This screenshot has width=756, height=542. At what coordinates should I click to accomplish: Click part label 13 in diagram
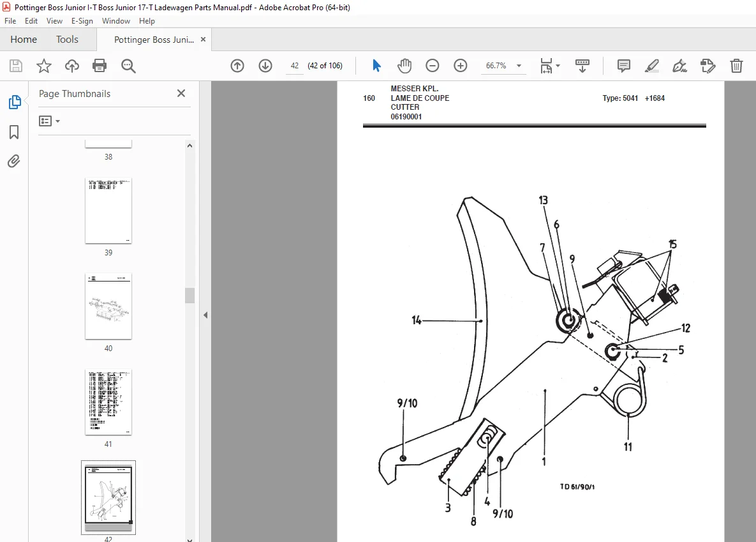coord(544,200)
